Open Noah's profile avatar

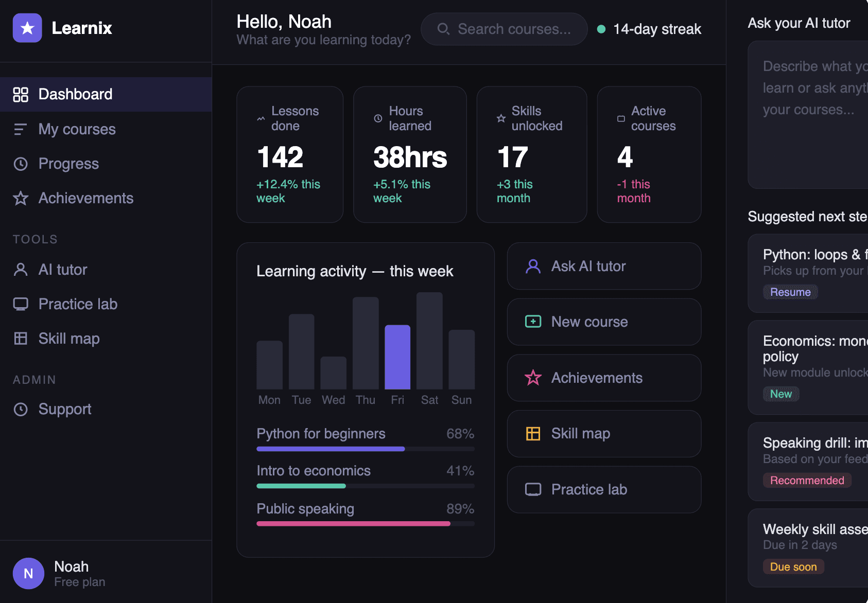(x=28, y=573)
